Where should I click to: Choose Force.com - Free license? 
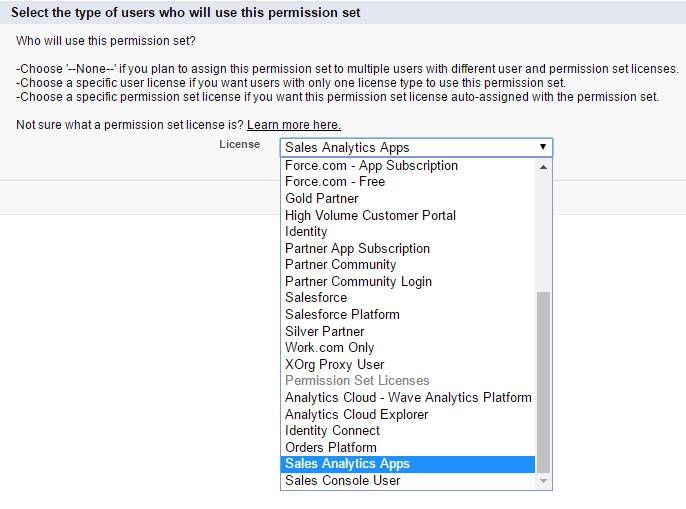[x=335, y=182]
